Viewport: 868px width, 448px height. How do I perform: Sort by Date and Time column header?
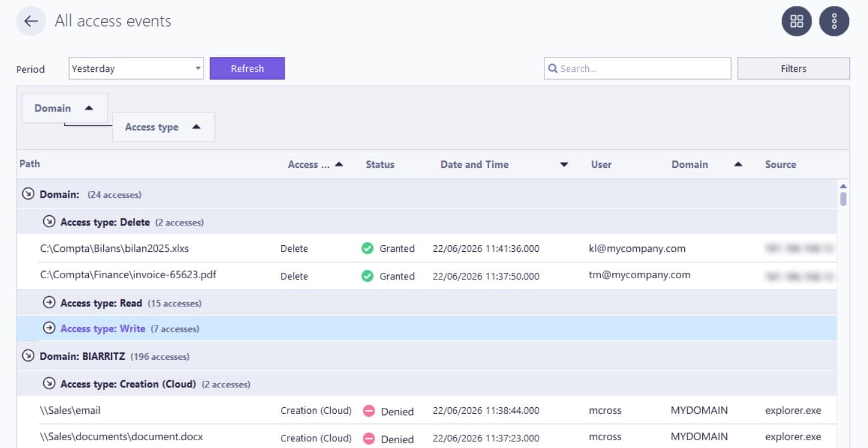pyautogui.click(x=474, y=164)
